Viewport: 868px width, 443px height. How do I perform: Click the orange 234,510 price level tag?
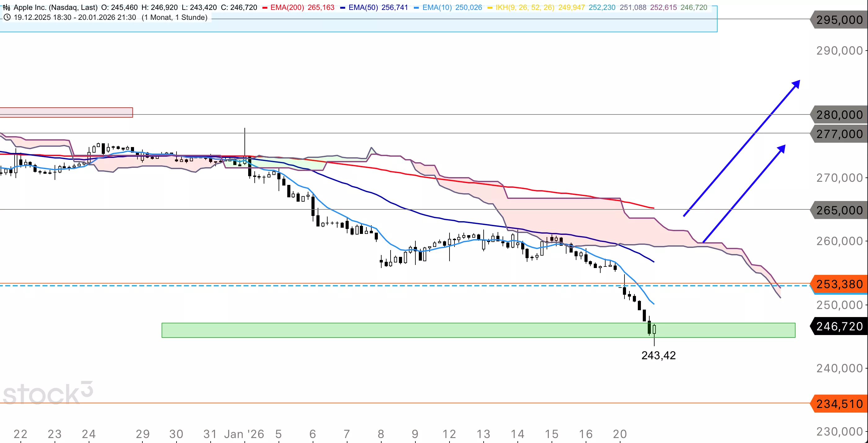(x=839, y=404)
